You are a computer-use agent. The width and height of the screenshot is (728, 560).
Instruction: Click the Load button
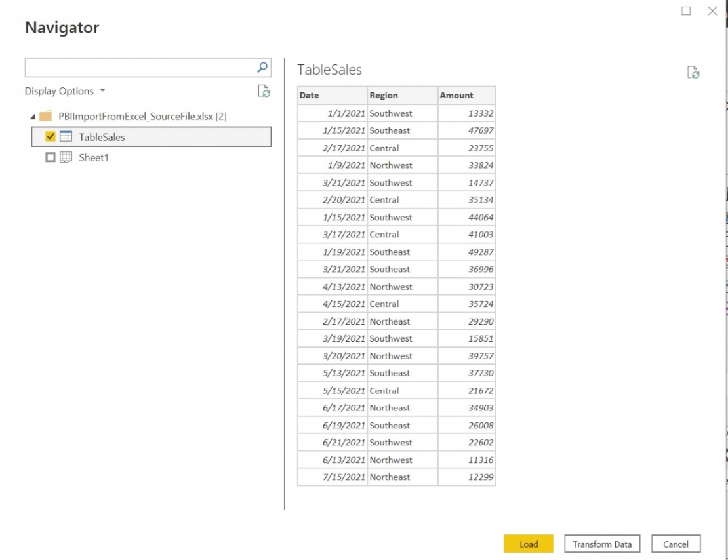tap(529, 544)
